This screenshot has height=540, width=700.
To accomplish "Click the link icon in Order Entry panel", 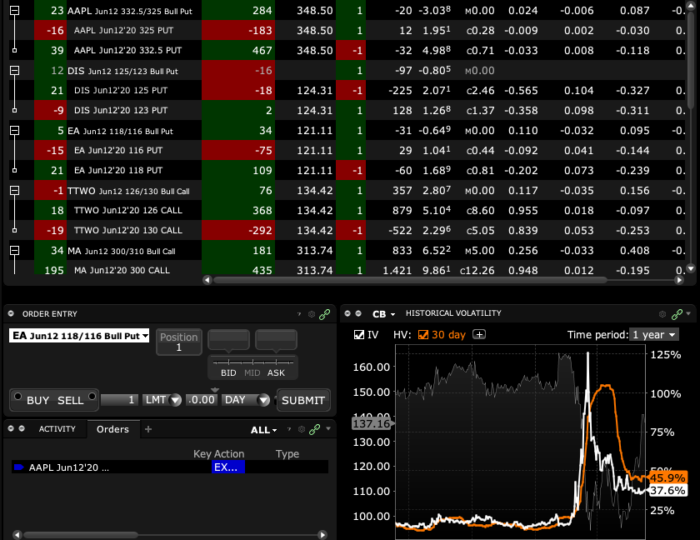I will click(x=324, y=313).
